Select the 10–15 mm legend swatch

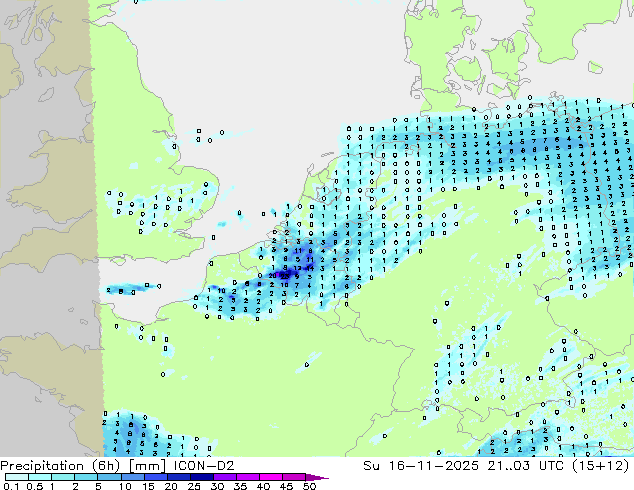[133, 477]
